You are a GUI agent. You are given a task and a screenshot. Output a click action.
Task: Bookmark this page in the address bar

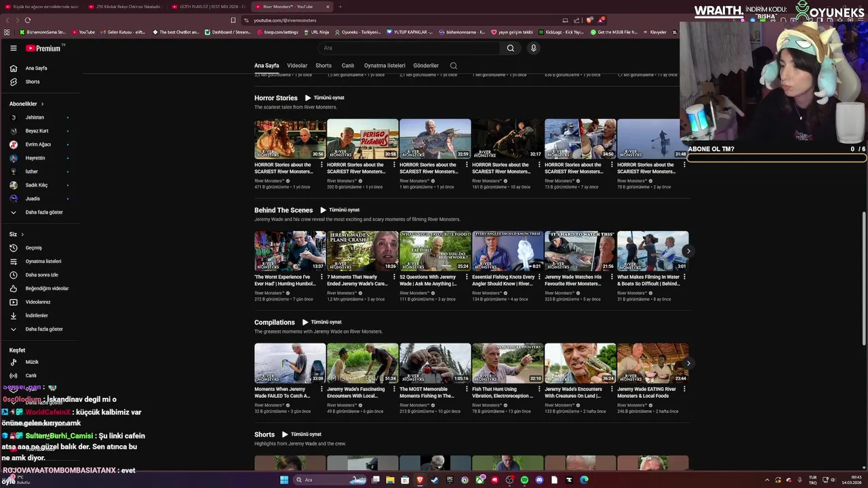click(x=233, y=20)
